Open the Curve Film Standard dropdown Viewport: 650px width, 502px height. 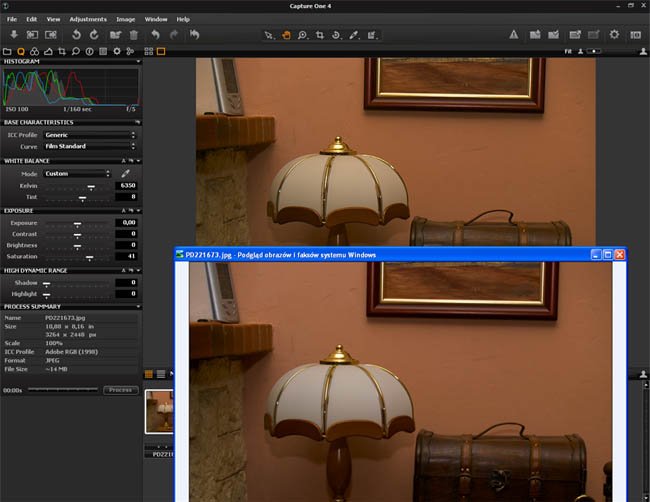point(90,146)
